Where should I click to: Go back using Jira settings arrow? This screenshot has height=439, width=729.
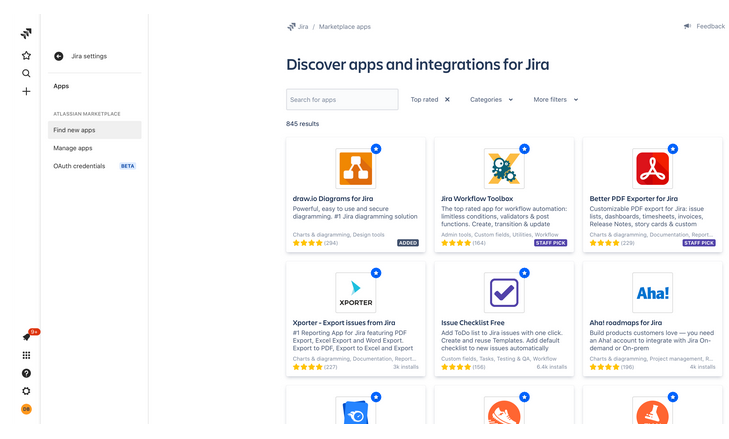click(x=59, y=56)
